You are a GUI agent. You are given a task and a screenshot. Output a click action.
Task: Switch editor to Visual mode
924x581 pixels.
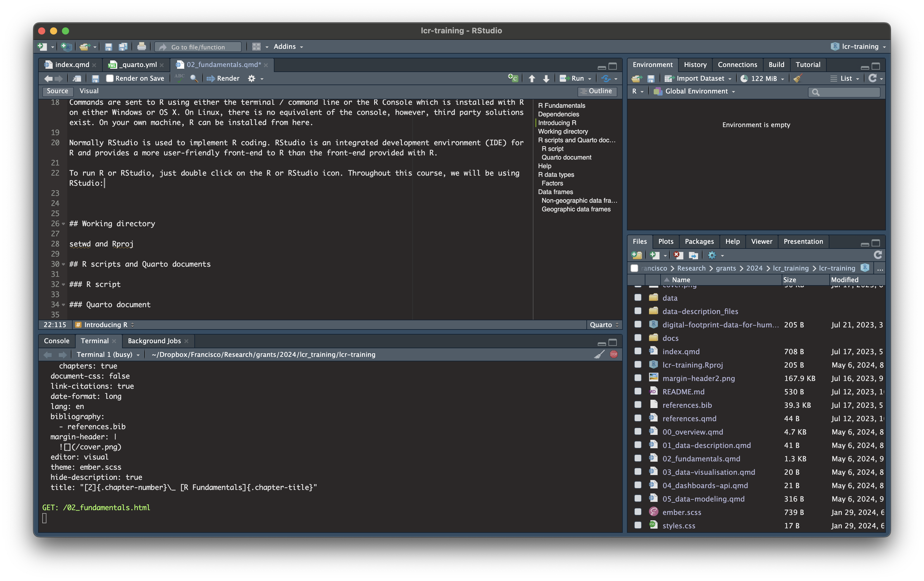point(89,91)
